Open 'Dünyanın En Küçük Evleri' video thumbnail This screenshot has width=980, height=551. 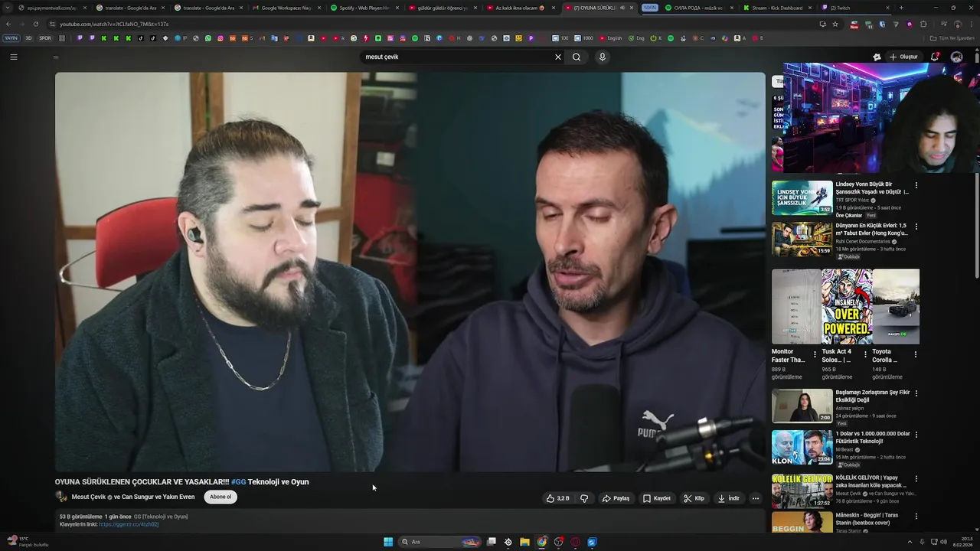[x=802, y=239]
